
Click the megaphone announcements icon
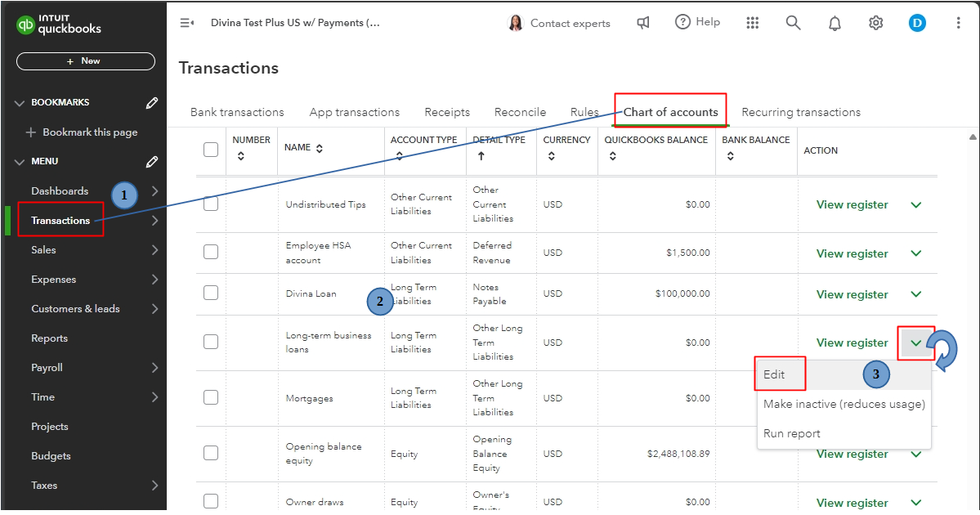point(643,23)
